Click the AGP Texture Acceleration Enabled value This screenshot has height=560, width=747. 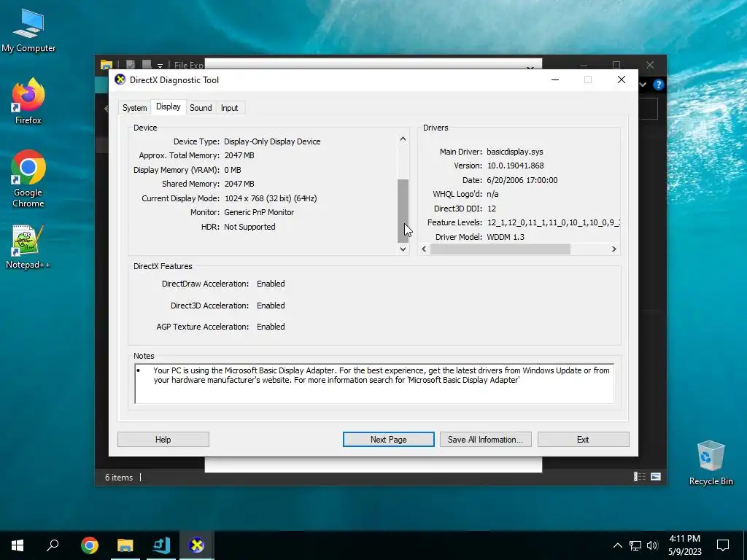pos(271,327)
